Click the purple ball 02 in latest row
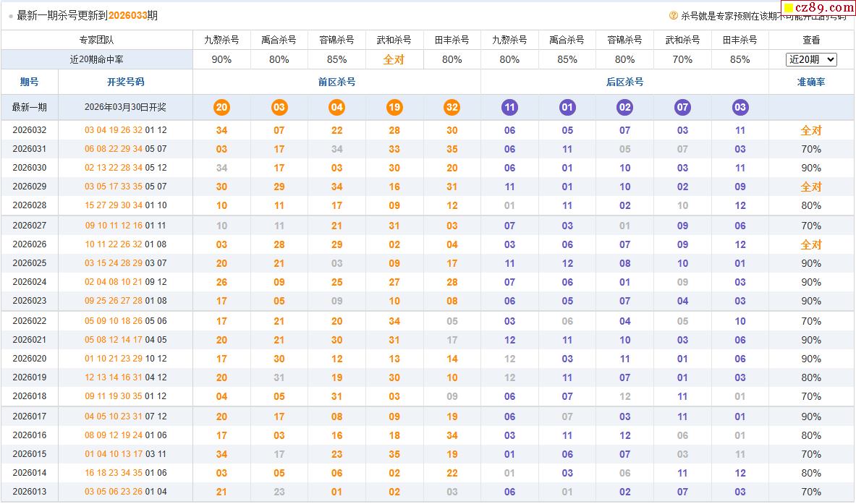Image resolution: width=856 pixels, height=504 pixels. click(624, 108)
